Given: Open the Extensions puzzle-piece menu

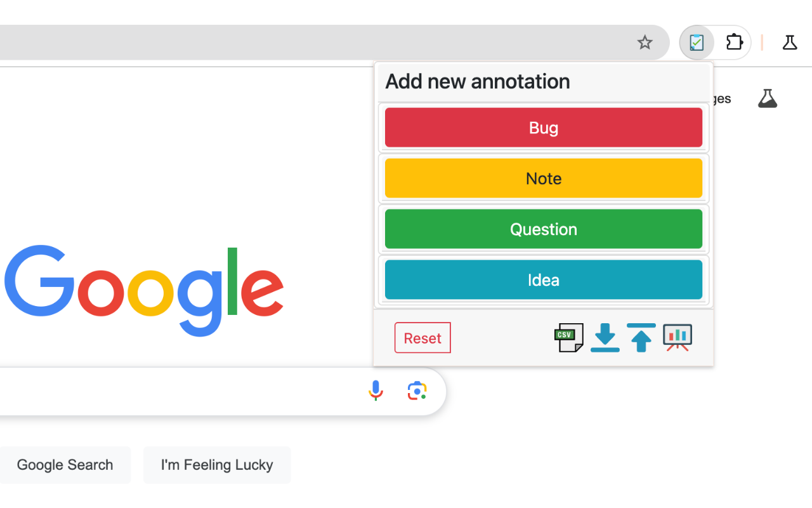Looking at the screenshot, I should pos(734,43).
